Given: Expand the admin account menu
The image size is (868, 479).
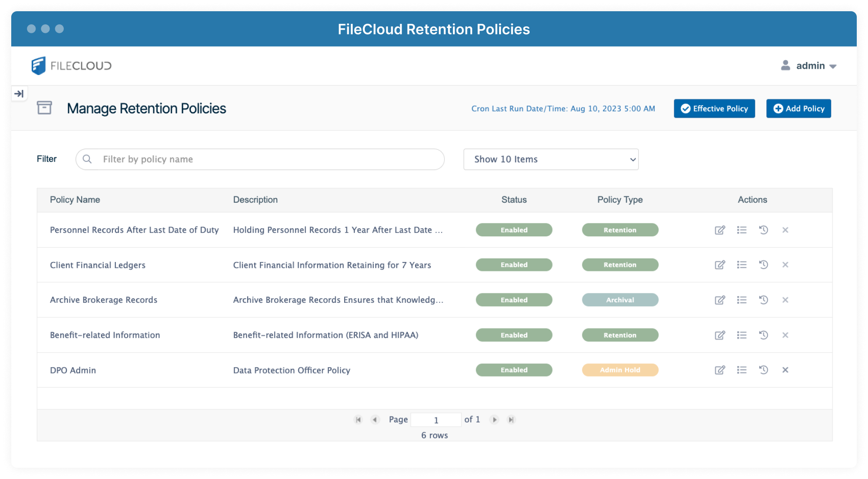Looking at the screenshot, I should (834, 66).
